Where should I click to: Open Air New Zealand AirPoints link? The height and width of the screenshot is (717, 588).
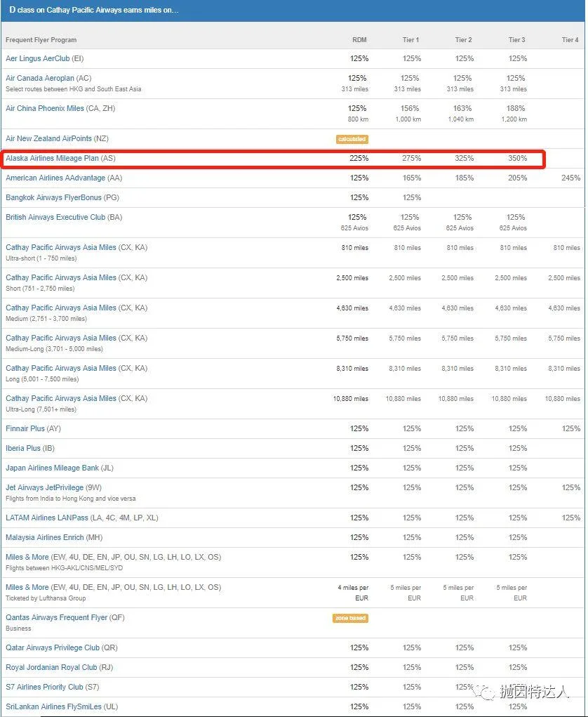pyautogui.click(x=49, y=138)
